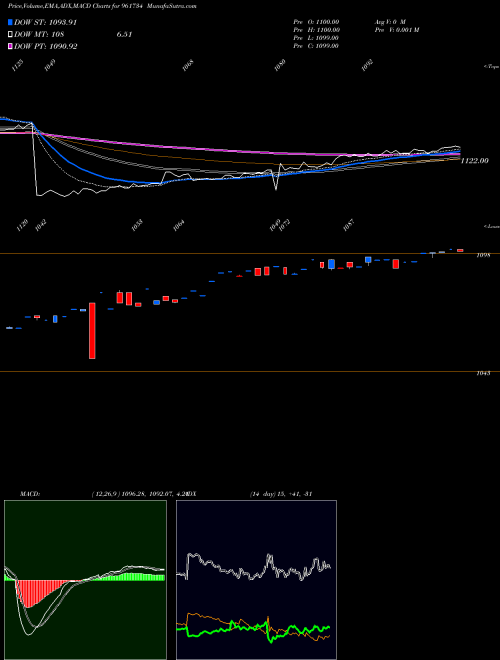Click the 1122.00 price label on EMA chart
This screenshot has width=500, height=660.
point(475,160)
